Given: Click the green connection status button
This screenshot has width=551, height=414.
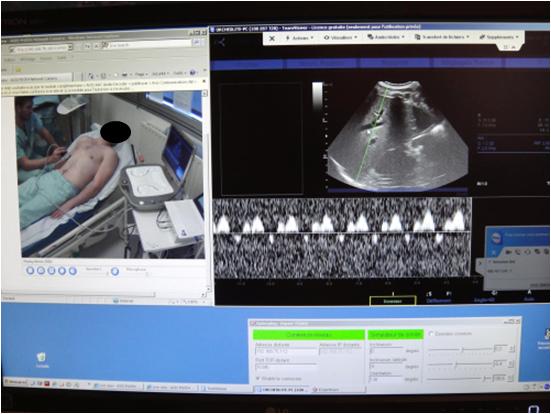Looking at the screenshot, I should pyautogui.click(x=309, y=335).
